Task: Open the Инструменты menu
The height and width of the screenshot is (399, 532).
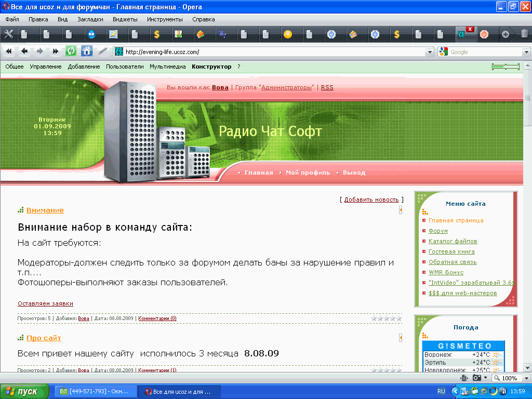Action: coord(165,19)
